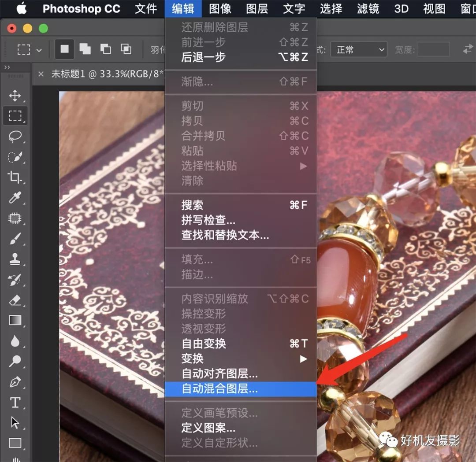Viewport: 476px width, 462px height.
Task: Select the Clone Stamp tool
Action: coord(15,259)
